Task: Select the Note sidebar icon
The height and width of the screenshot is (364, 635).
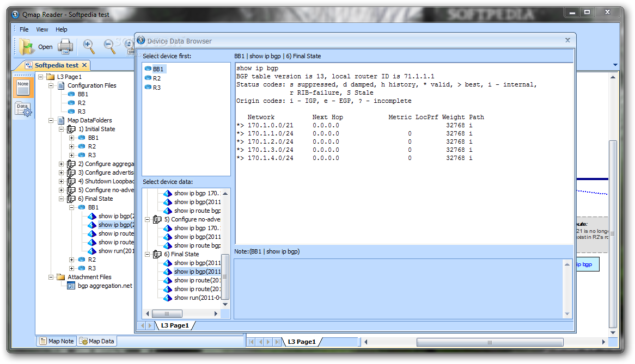Action: pos(23,88)
